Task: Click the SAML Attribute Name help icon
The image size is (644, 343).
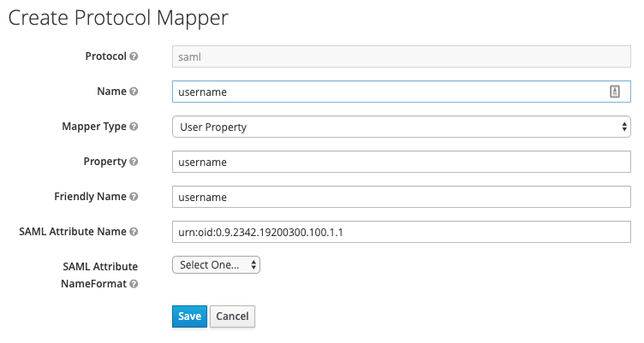Action: tap(134, 232)
